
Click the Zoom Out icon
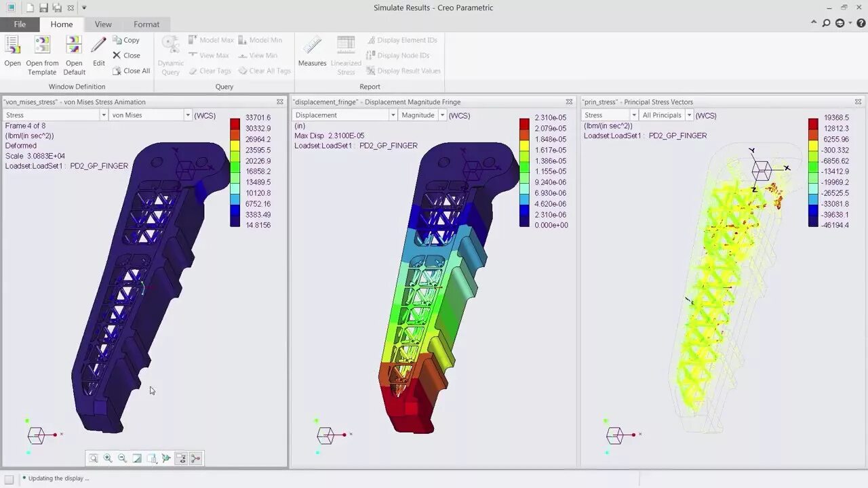pyautogui.click(x=122, y=458)
